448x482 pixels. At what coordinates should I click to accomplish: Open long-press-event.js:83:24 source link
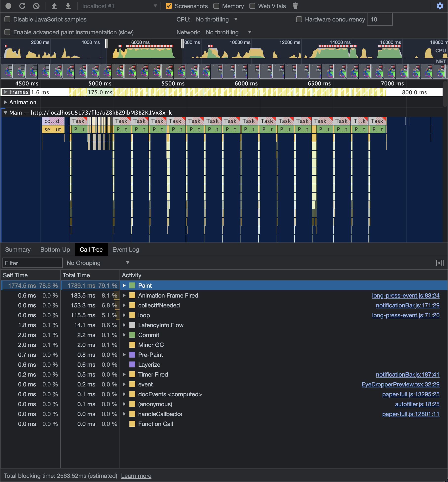(406, 295)
